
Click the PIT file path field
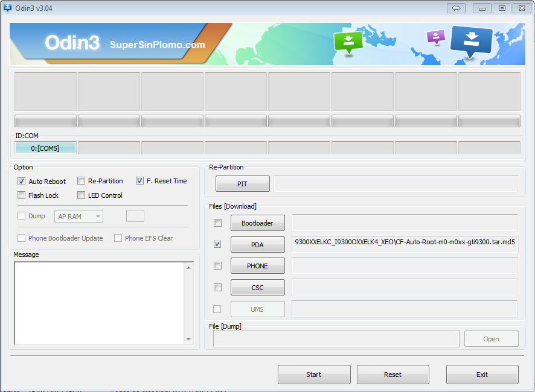(x=396, y=183)
